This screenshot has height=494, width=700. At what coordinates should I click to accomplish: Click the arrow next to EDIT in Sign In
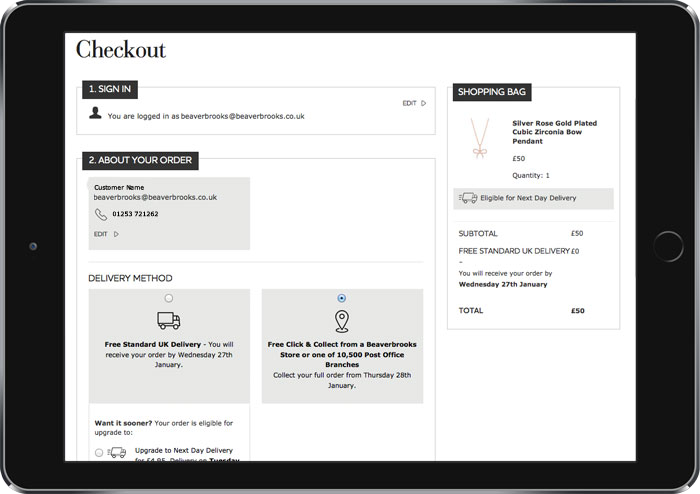coord(424,103)
